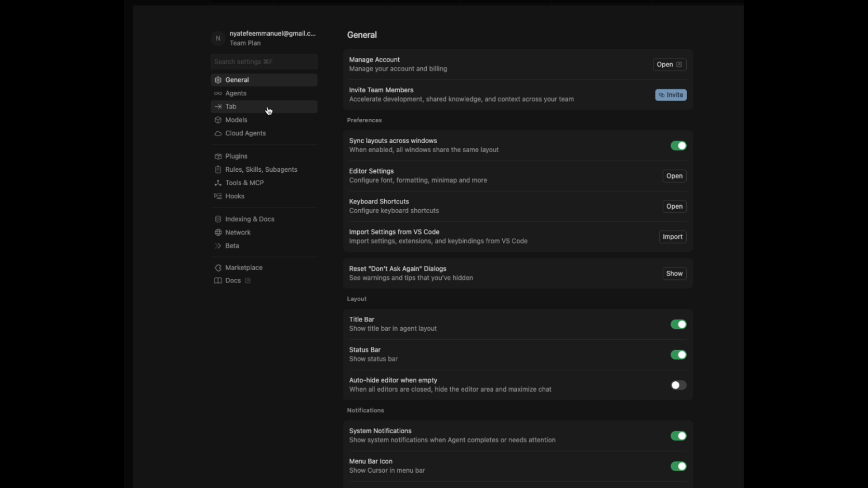The height and width of the screenshot is (488, 868).
Task: Select the Marketplace sidebar item
Action: coord(264,267)
